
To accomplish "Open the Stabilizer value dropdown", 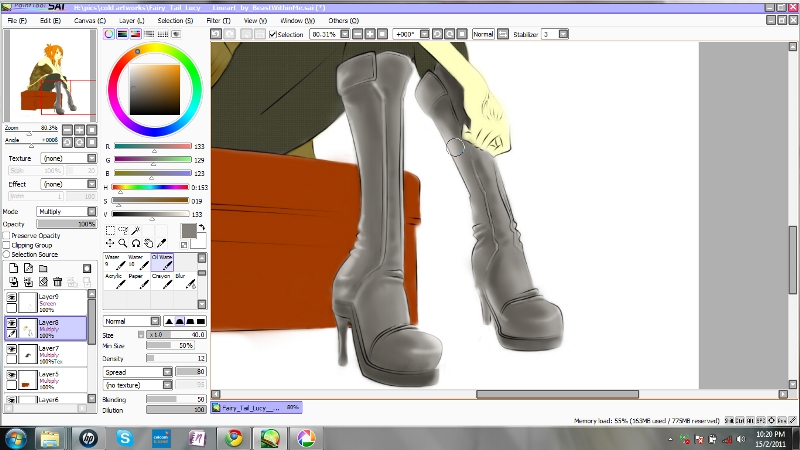I will pos(563,34).
